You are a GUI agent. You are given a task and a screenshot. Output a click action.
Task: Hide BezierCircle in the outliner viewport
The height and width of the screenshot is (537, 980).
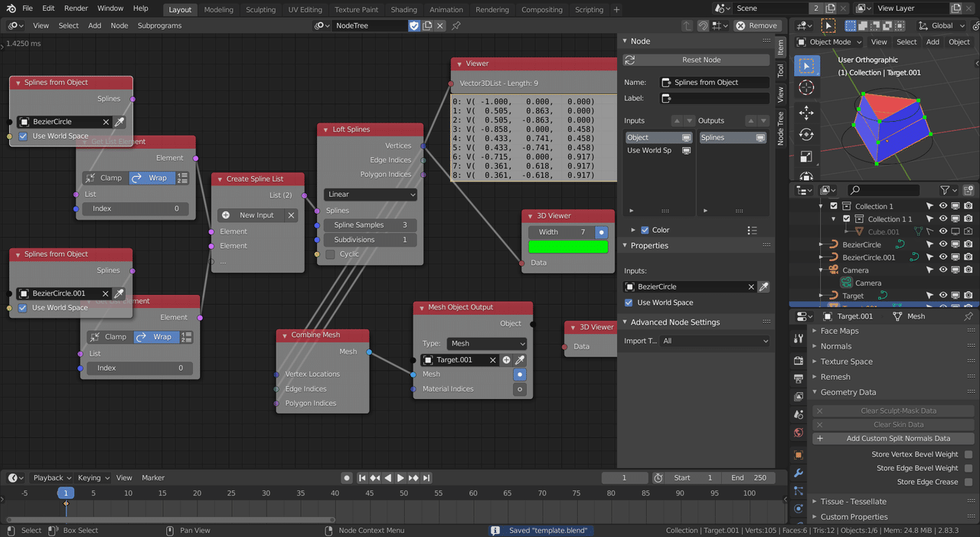click(942, 244)
